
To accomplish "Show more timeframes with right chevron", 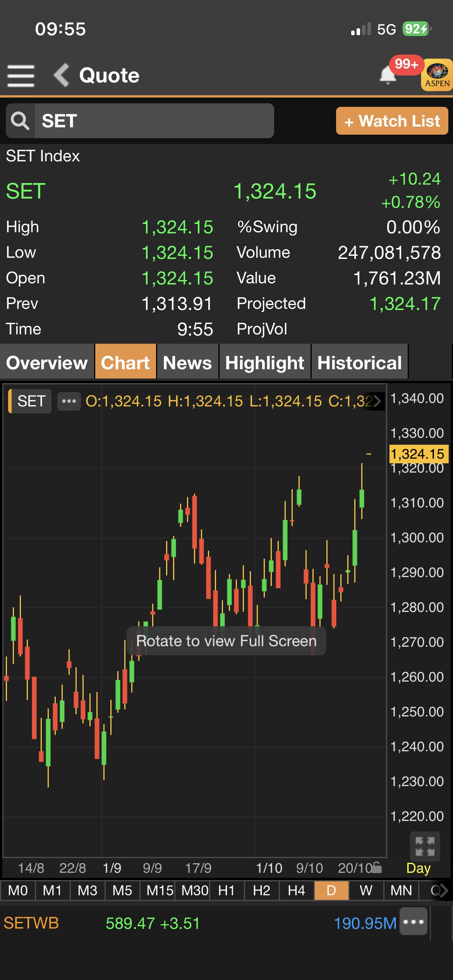I will coord(444,891).
